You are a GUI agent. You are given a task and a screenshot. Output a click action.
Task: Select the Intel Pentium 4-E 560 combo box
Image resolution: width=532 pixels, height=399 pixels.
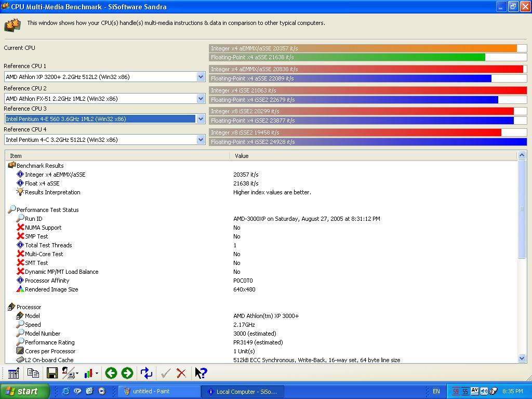pos(104,119)
